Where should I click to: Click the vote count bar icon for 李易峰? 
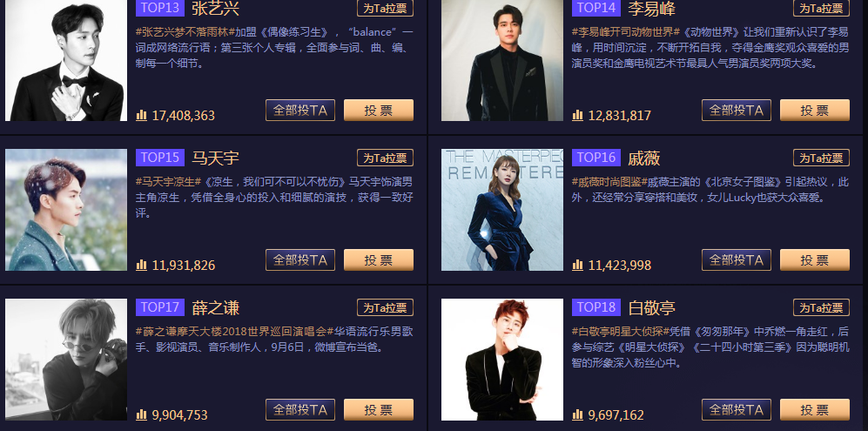point(577,115)
